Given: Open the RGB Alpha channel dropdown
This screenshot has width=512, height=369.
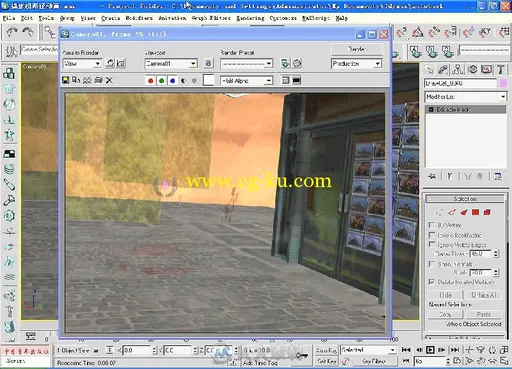Looking at the screenshot, I should (246, 81).
